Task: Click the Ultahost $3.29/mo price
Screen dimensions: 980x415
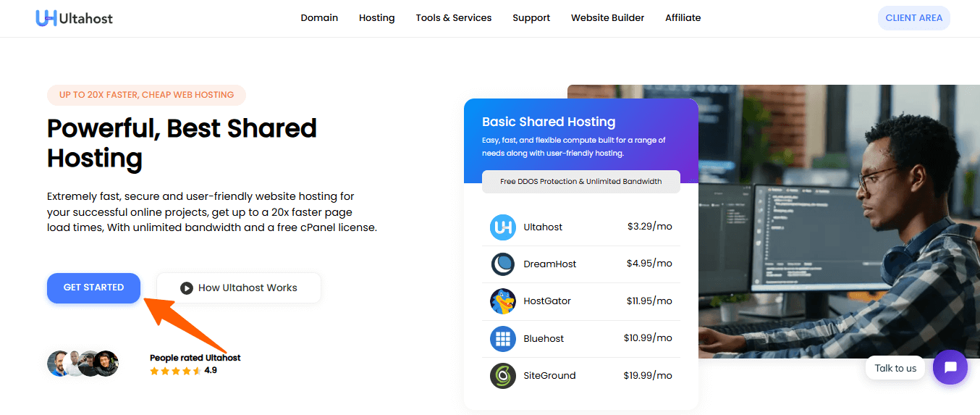Action: pyautogui.click(x=650, y=227)
